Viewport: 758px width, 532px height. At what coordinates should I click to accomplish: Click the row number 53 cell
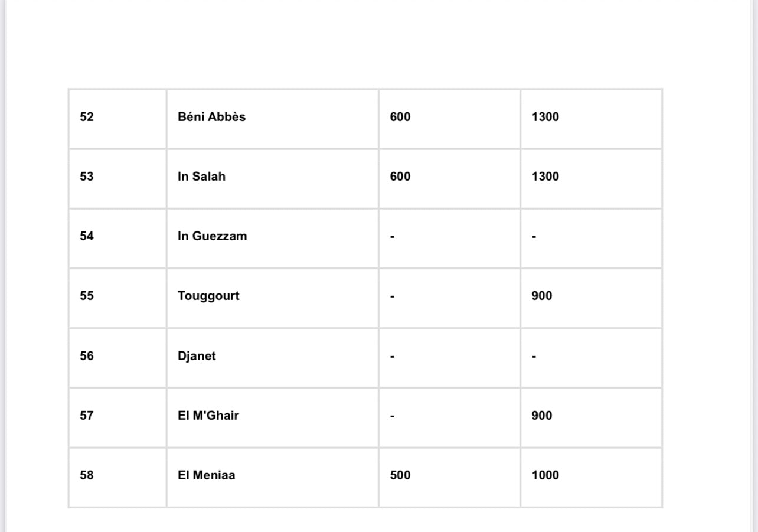pyautogui.click(x=87, y=177)
